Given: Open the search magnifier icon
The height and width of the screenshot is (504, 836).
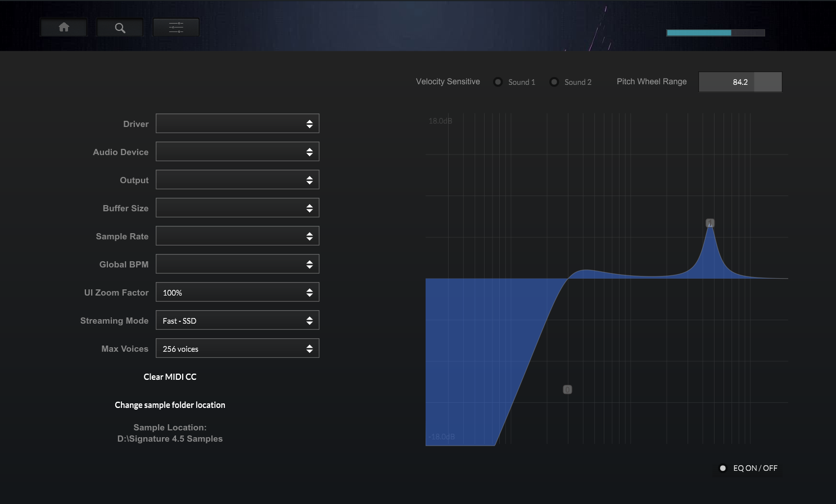Looking at the screenshot, I should (x=120, y=28).
